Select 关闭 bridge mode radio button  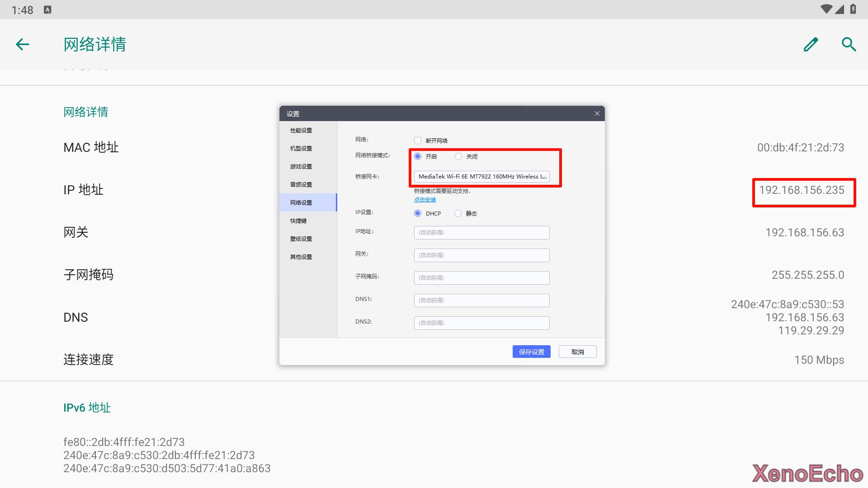pos(458,156)
